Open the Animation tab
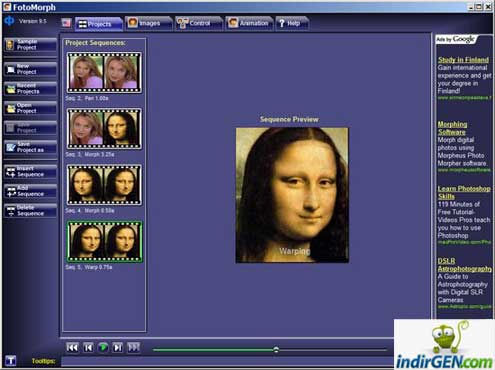Image resolution: width=495 pixels, height=370 pixels. point(249,23)
